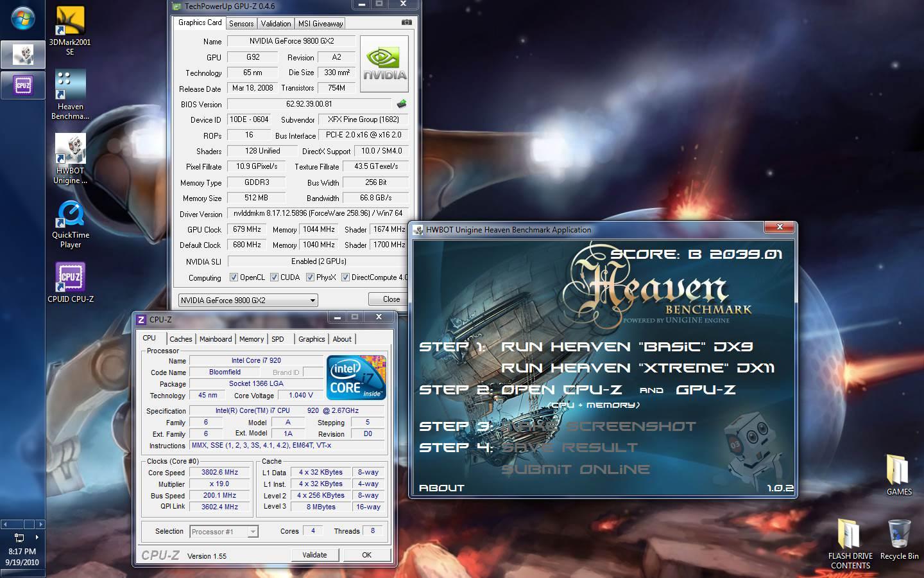Viewport: 924px width, 578px height.
Task: Launch the CPUID CPU-Z desktop shortcut
Action: point(70,283)
